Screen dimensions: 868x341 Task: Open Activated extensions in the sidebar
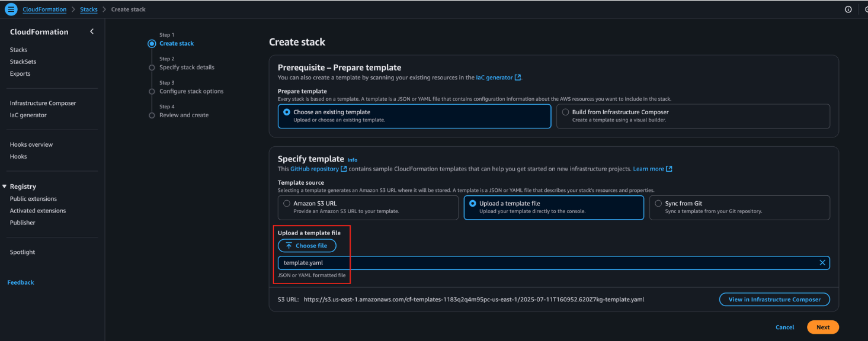(38, 211)
